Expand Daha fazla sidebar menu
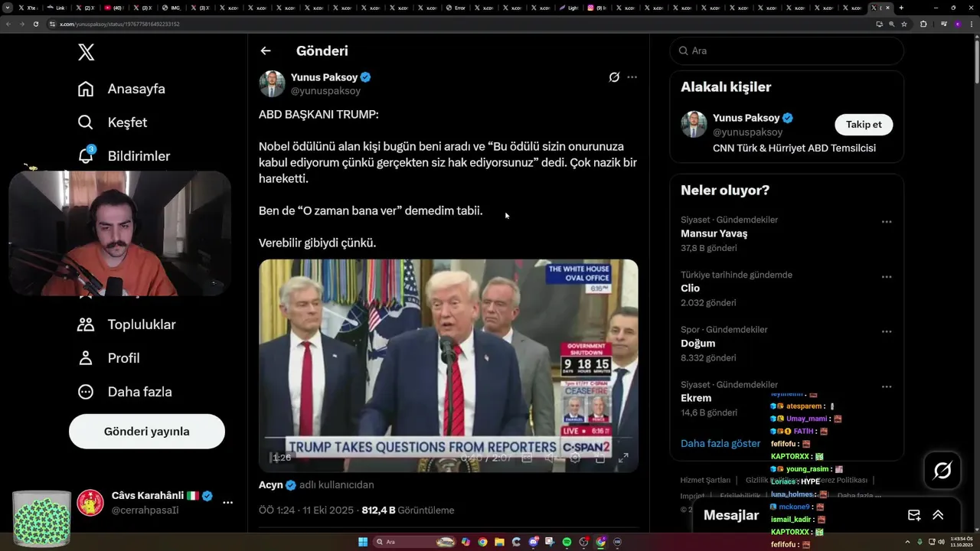This screenshot has width=980, height=551. [x=125, y=392]
